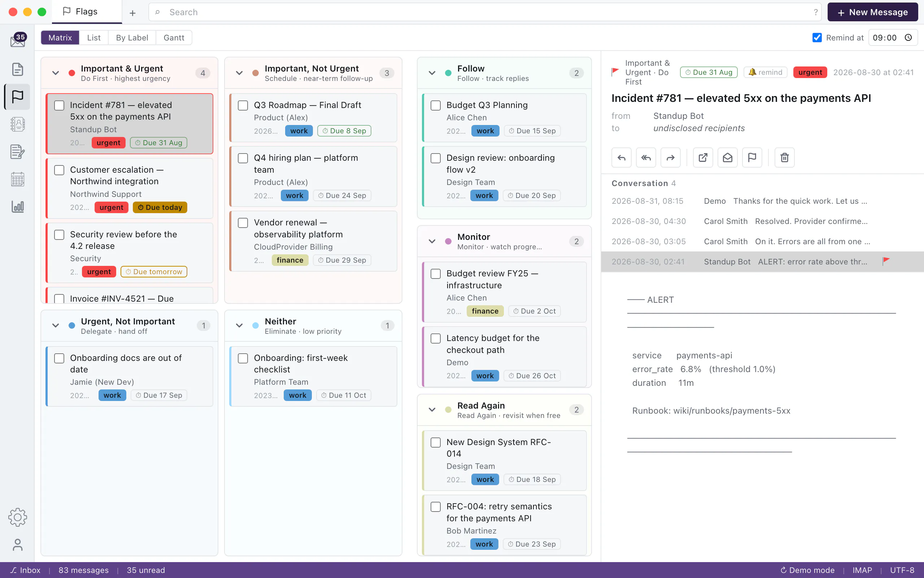Image resolution: width=924 pixels, height=578 pixels.
Task: Open message in new window icon
Action: click(x=703, y=158)
